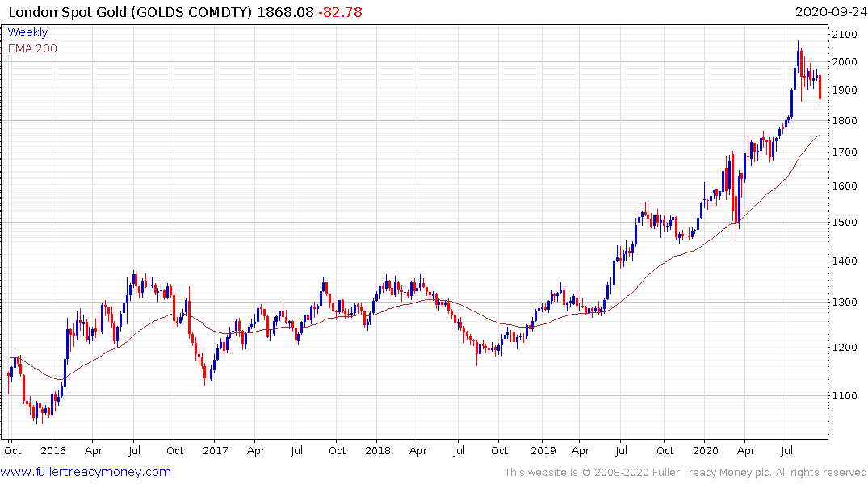Screen dimensions: 868x484
Task: Click the Weekly interval label
Action: tap(27, 32)
